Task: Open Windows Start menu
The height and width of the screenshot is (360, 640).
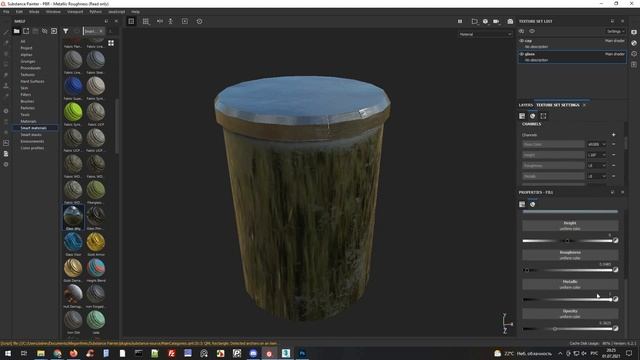Action: click(x=8, y=353)
